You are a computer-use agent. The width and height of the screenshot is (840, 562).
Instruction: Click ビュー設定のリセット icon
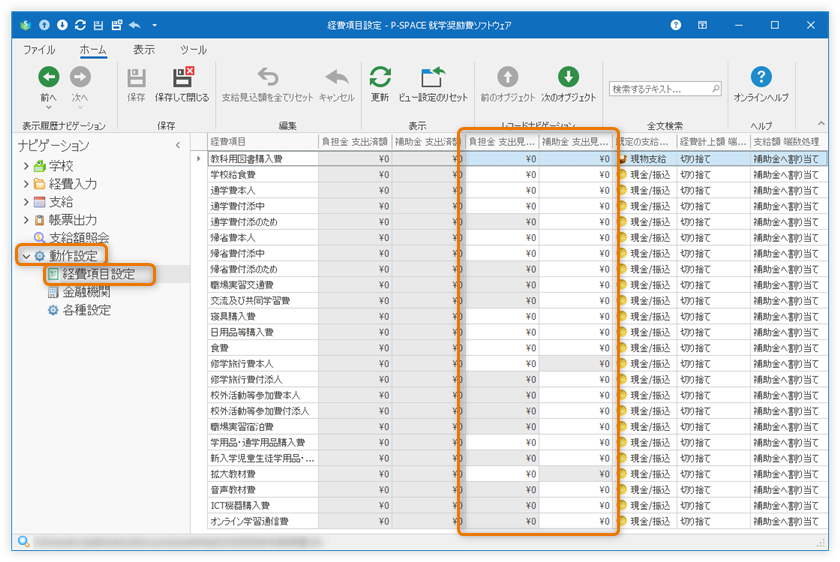pyautogui.click(x=433, y=77)
